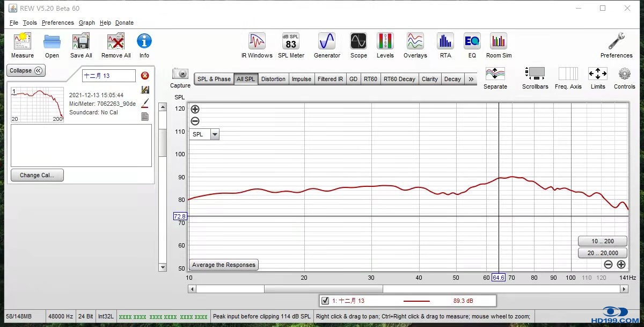The width and height of the screenshot is (644, 327).
Task: Open the IR Windows settings
Action: [257, 42]
